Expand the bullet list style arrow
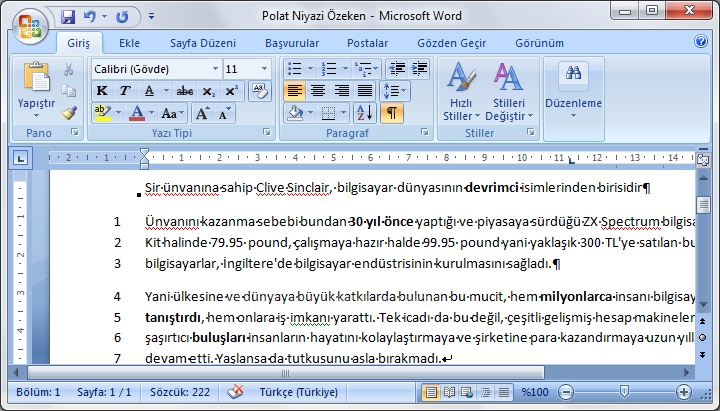The image size is (720, 411). (310, 69)
